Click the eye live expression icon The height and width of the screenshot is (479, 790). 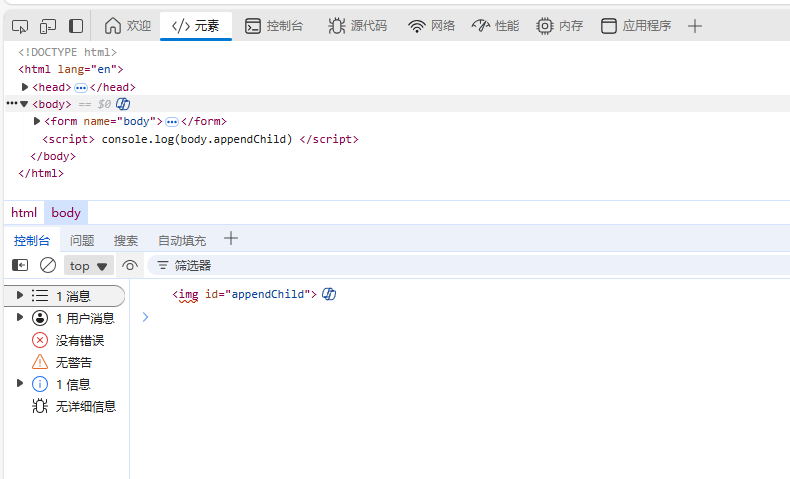click(x=130, y=265)
